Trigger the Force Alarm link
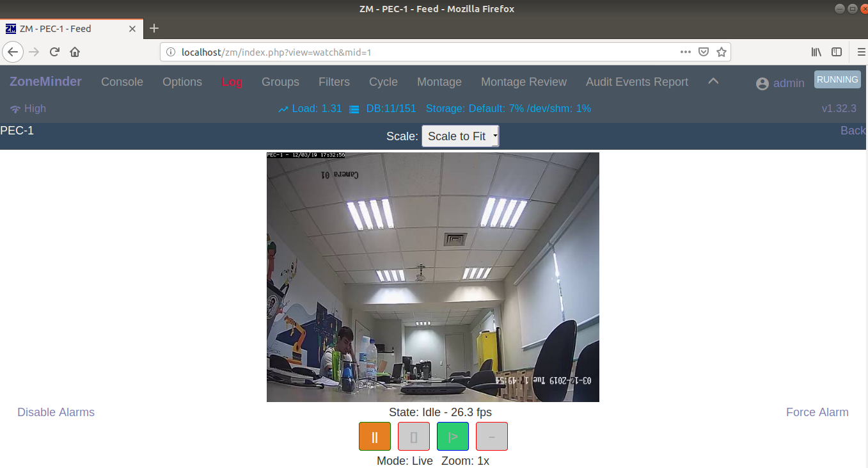Image resolution: width=868 pixels, height=468 pixels. [x=817, y=412]
